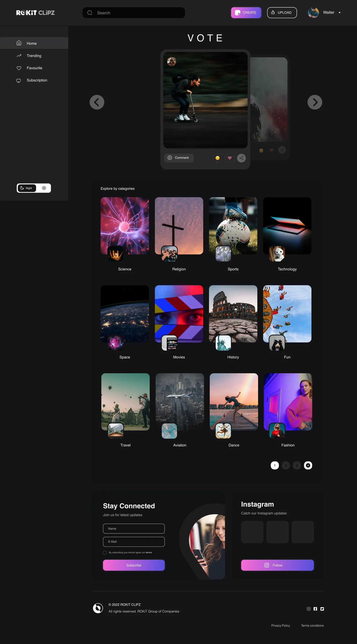Go to the next categories page arrow
Viewport: 357px width, 644px height.
coord(308,465)
